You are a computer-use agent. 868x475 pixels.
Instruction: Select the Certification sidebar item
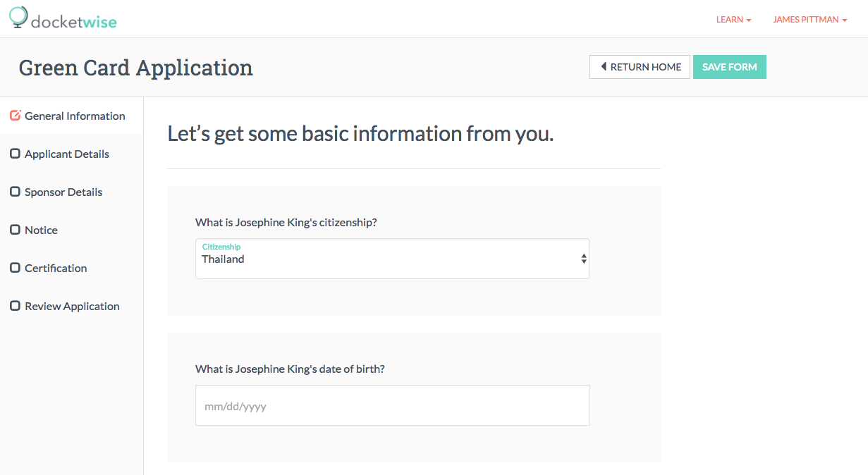pyautogui.click(x=56, y=268)
